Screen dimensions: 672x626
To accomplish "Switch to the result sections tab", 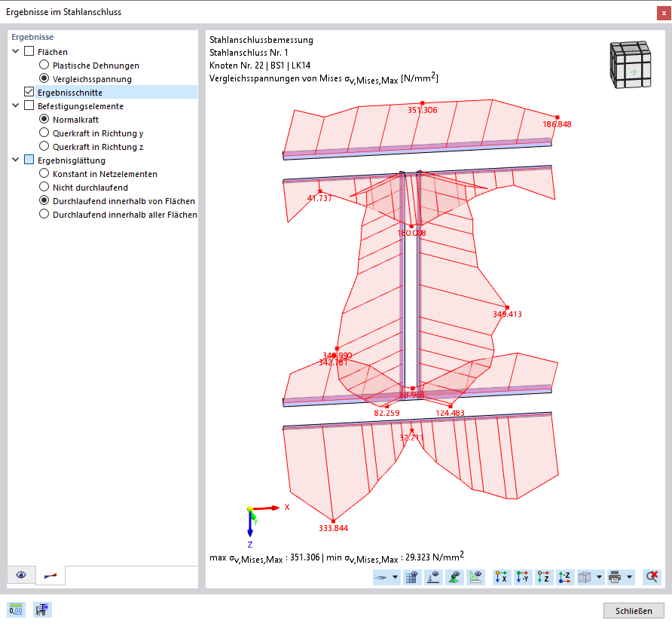I will pyautogui.click(x=50, y=576).
